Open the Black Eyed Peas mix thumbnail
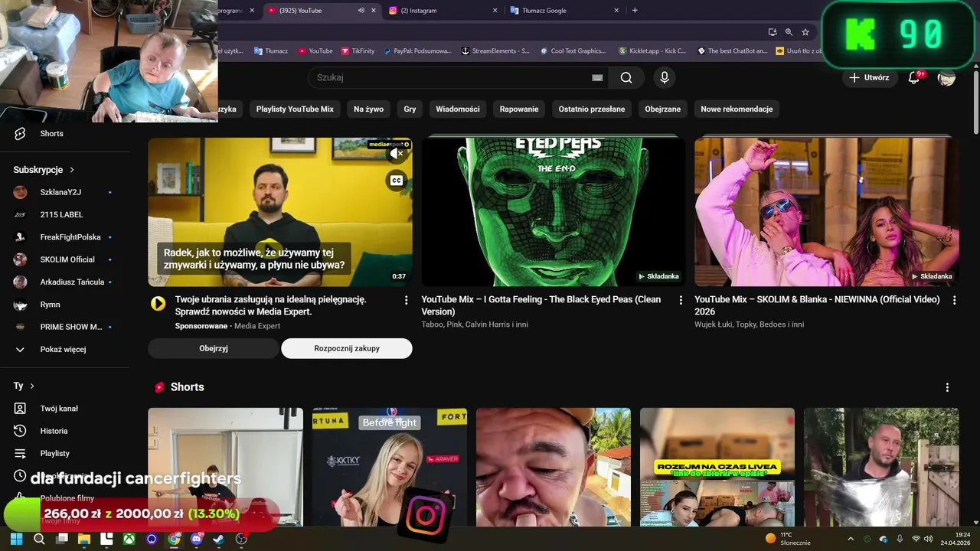 click(554, 212)
